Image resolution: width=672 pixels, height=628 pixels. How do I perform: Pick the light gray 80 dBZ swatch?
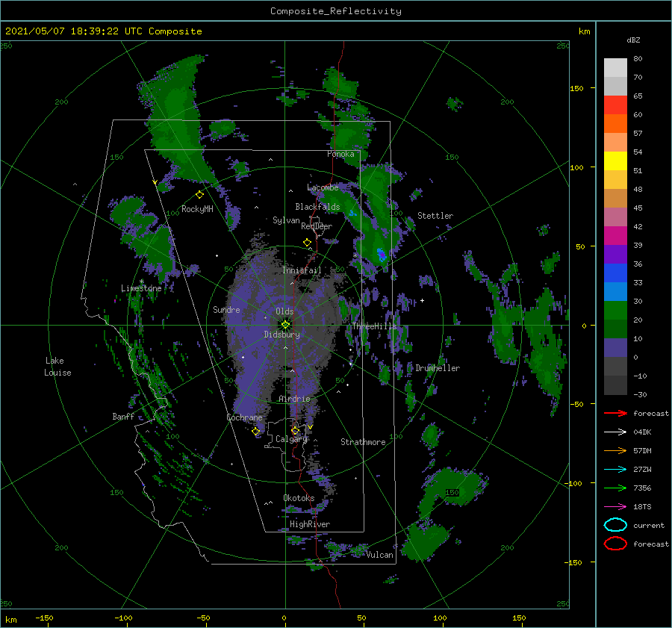[x=615, y=68]
